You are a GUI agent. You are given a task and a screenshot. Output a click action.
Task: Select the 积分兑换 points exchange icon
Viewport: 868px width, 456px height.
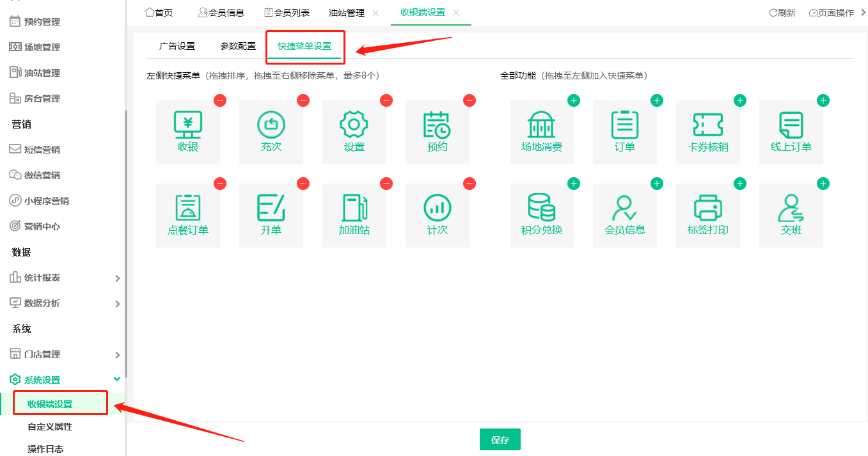pyautogui.click(x=541, y=215)
